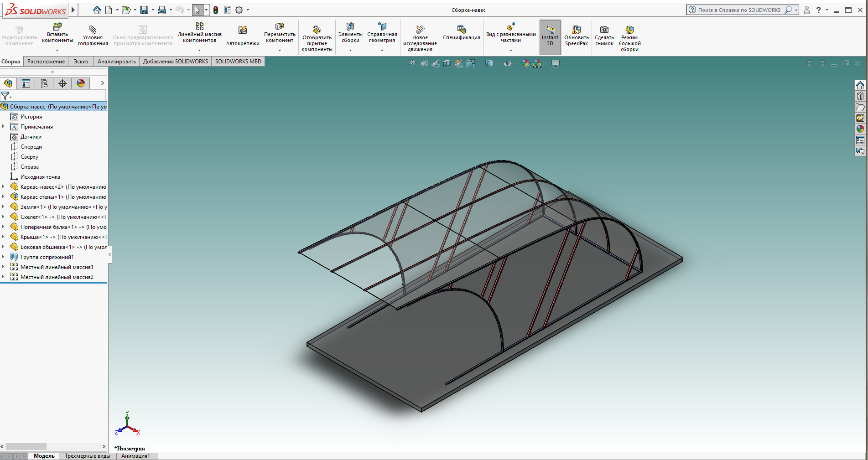Expand the Крыша<1> component node

[4, 237]
